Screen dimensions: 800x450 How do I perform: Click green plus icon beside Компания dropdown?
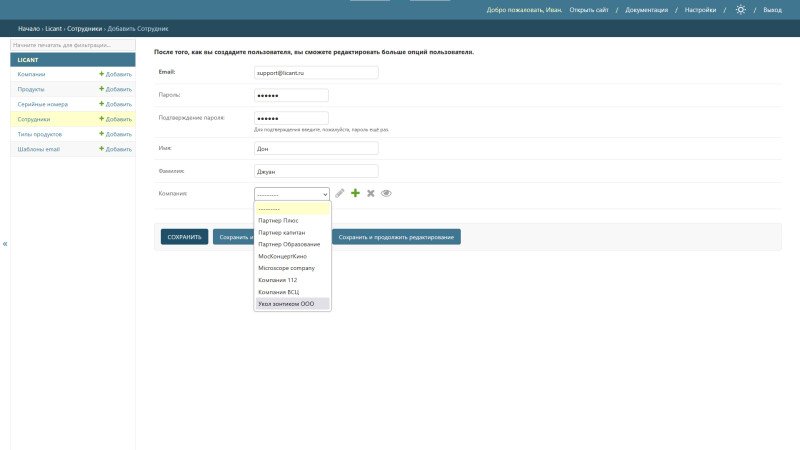355,193
